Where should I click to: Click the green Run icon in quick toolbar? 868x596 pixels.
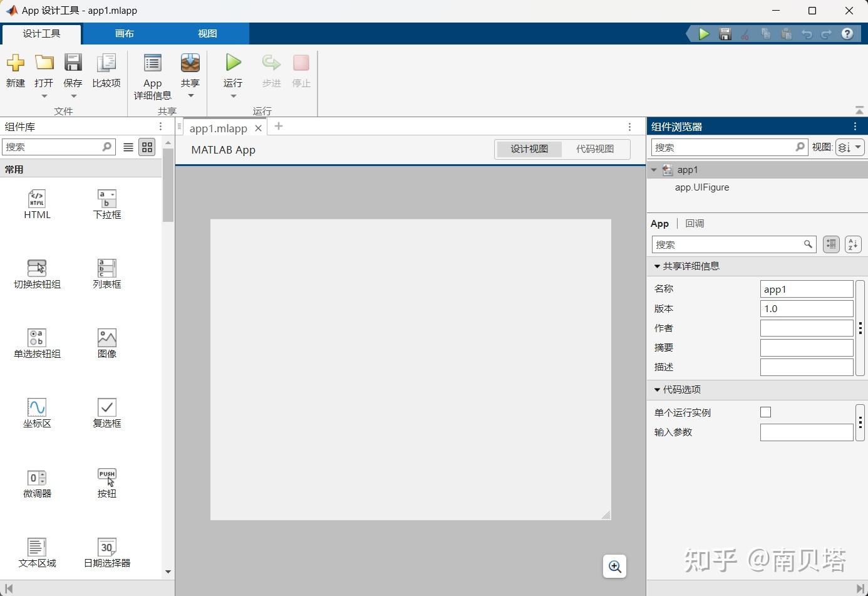(703, 34)
